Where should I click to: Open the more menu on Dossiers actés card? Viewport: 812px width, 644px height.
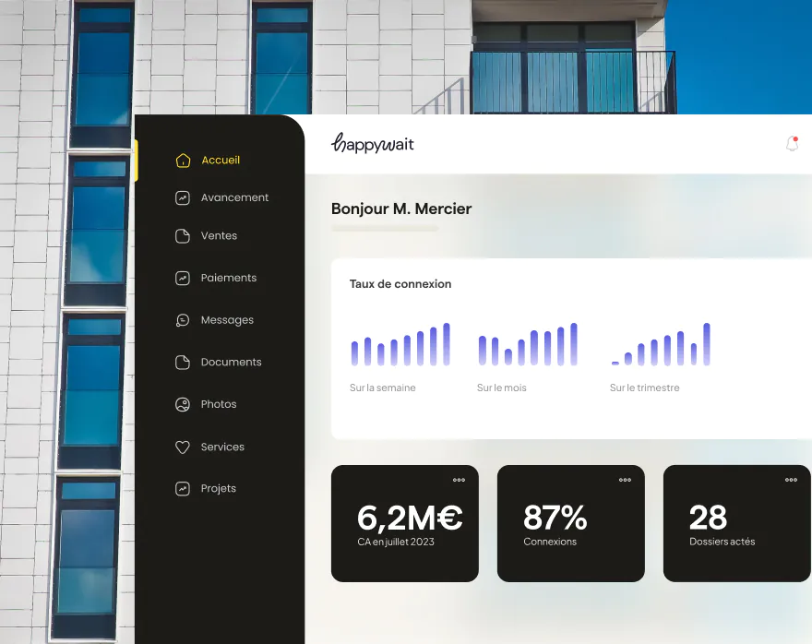click(x=791, y=480)
